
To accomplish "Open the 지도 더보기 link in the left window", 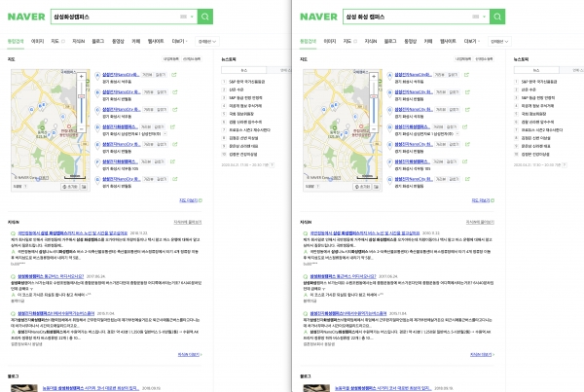I will [x=191, y=200].
